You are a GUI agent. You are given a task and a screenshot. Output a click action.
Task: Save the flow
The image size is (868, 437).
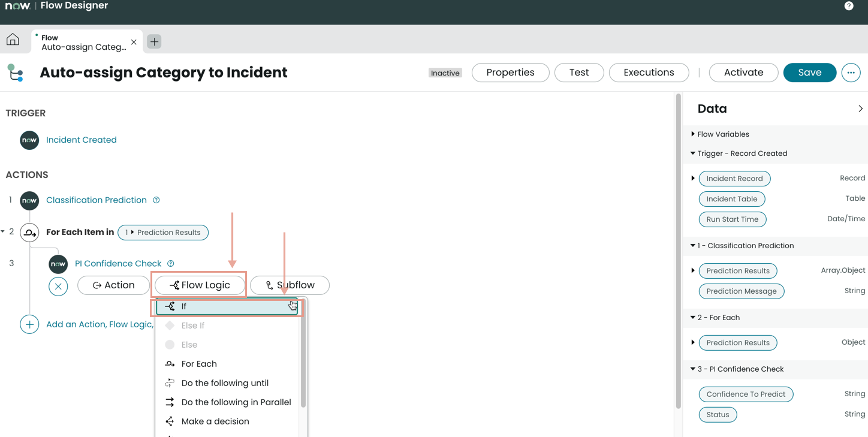[x=810, y=73]
